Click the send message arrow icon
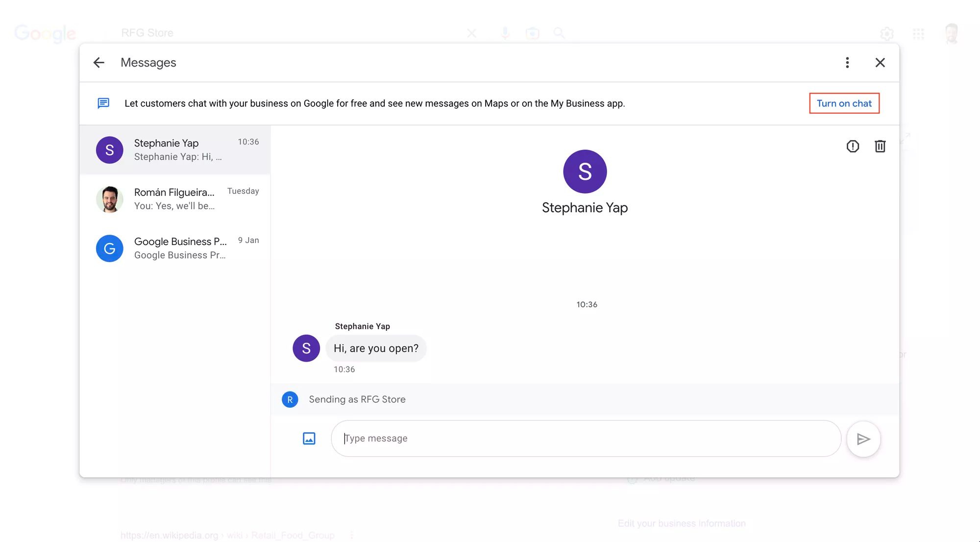This screenshot has height=542, width=980. pos(863,439)
